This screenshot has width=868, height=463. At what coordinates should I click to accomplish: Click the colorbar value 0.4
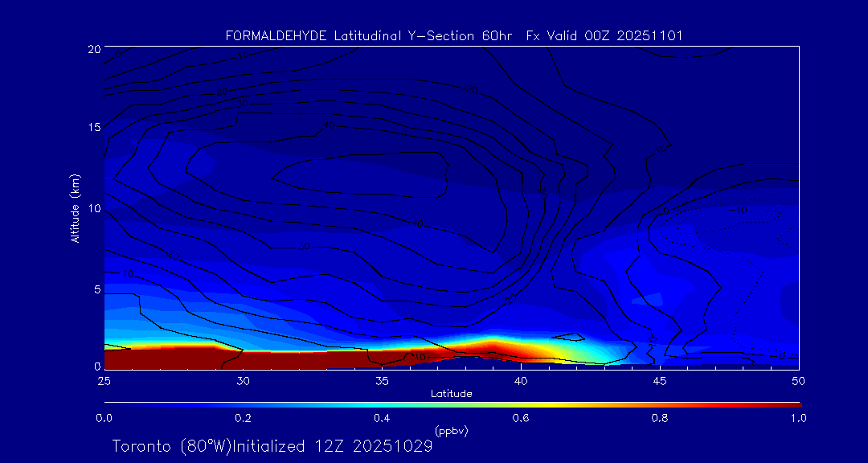click(x=382, y=418)
